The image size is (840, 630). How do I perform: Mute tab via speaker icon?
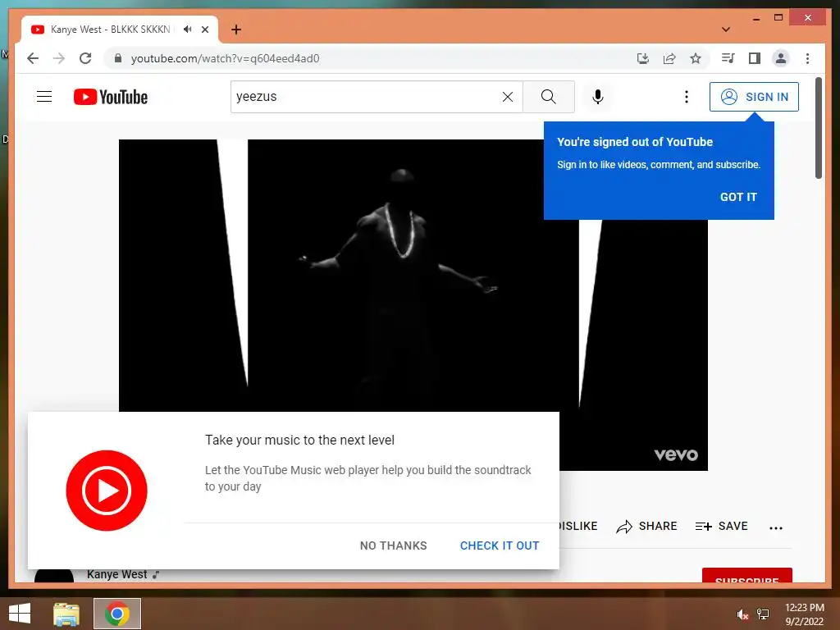(187, 30)
